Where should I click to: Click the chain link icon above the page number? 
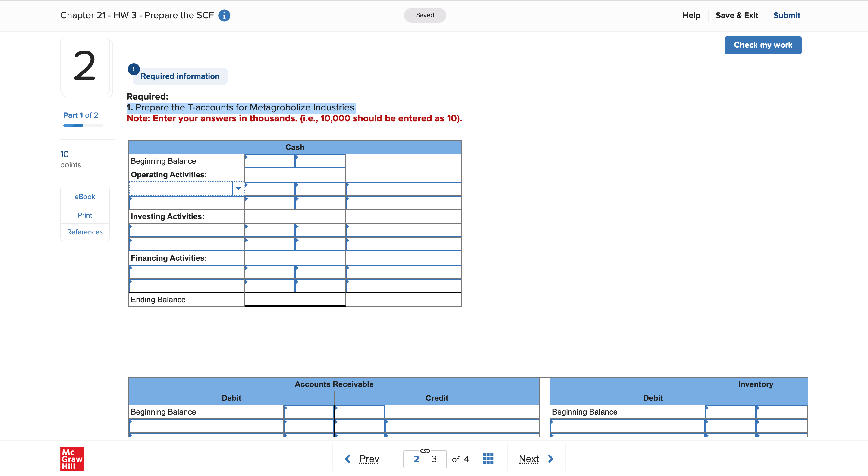[x=425, y=450]
